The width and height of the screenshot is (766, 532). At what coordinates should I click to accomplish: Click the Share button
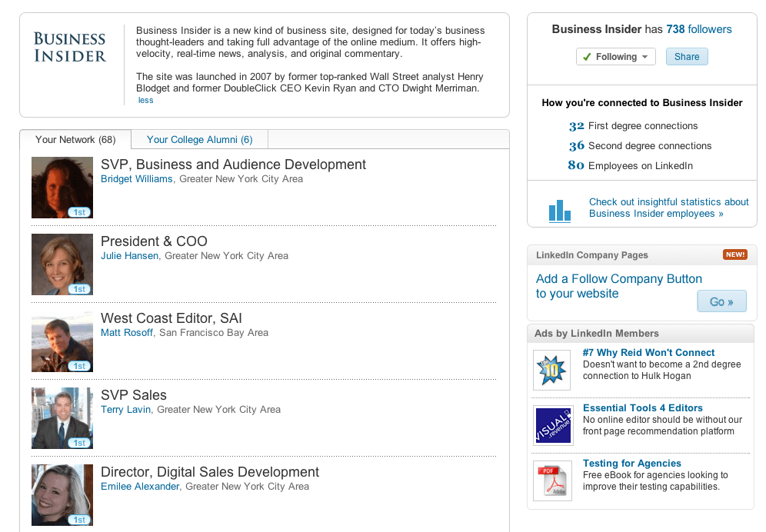686,56
